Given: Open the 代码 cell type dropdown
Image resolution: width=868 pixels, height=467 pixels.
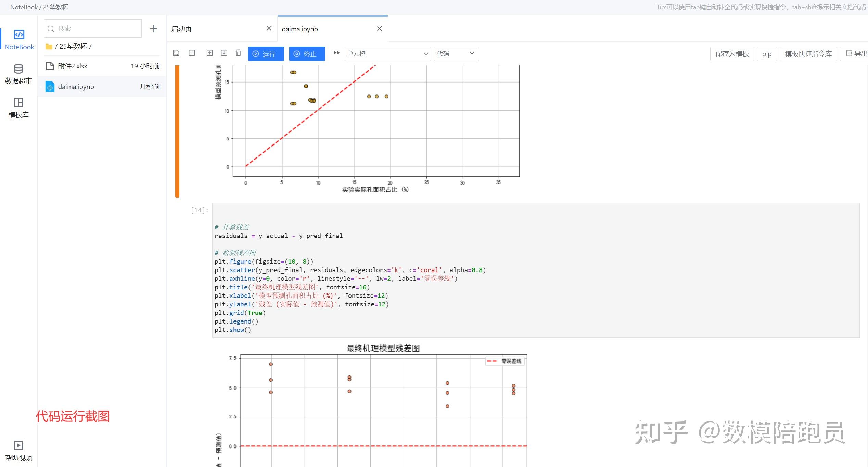Looking at the screenshot, I should click(456, 54).
